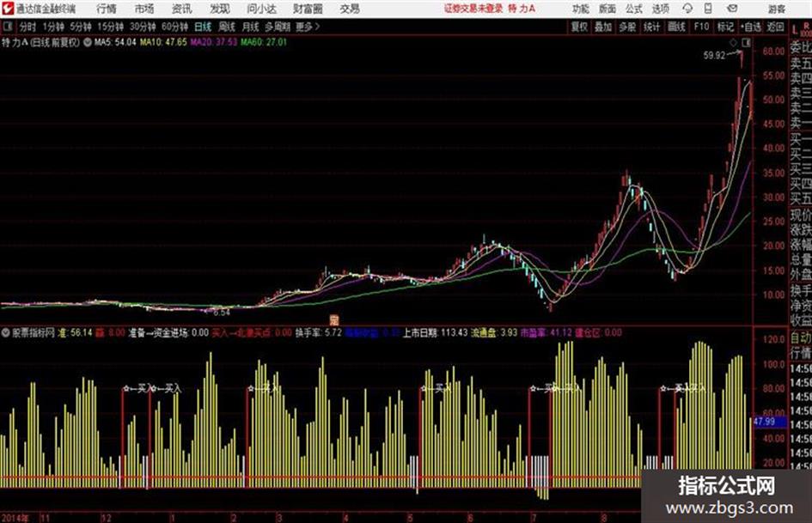Click the L button on right sidebar
The height and width of the screenshot is (523, 812).
click(795, 30)
